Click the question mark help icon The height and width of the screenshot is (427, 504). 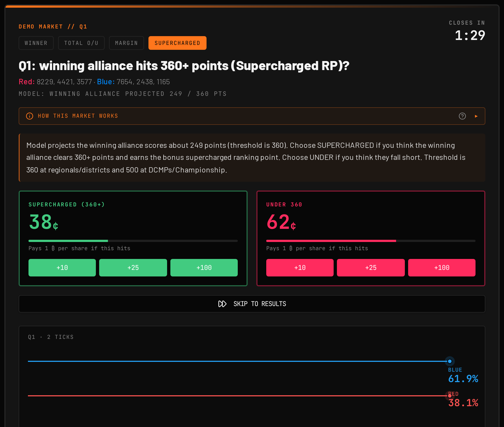pyautogui.click(x=462, y=116)
